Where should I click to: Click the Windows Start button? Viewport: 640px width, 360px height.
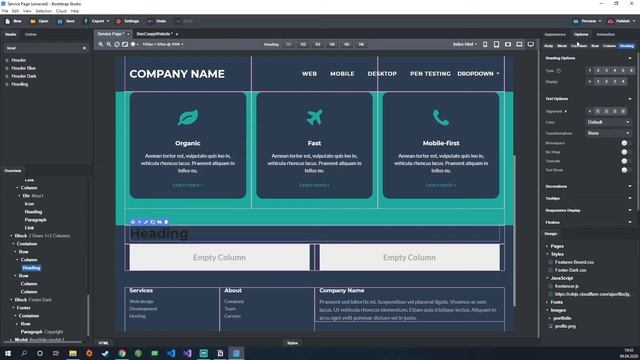[7, 353]
